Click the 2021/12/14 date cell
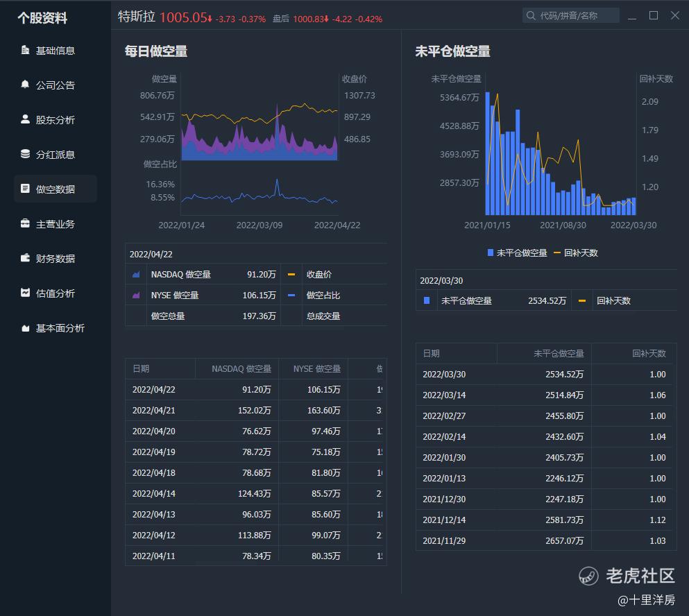This screenshot has width=689, height=616. point(444,520)
